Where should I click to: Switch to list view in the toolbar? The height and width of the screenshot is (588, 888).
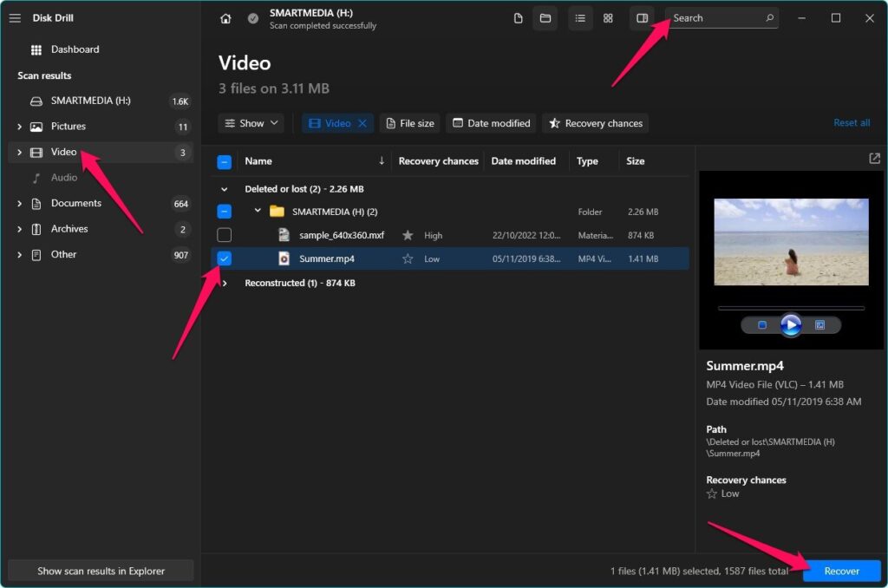coord(580,17)
